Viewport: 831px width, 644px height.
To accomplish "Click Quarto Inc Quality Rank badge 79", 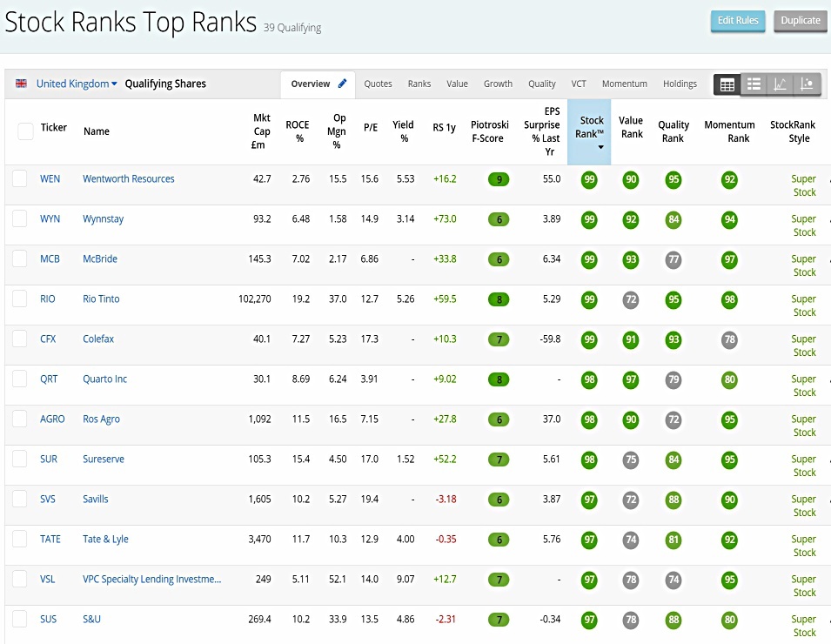I will tap(674, 379).
